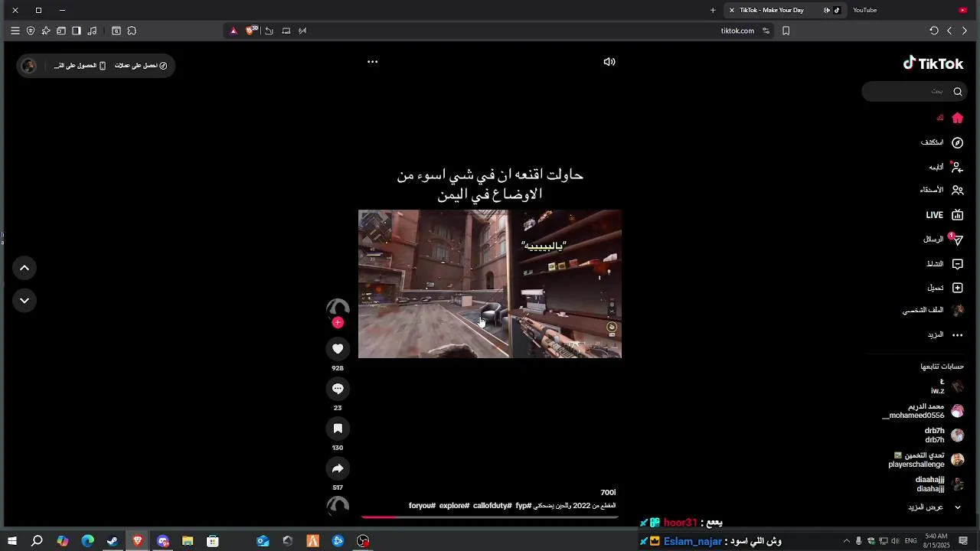Click the TikTok logo

click(x=933, y=64)
